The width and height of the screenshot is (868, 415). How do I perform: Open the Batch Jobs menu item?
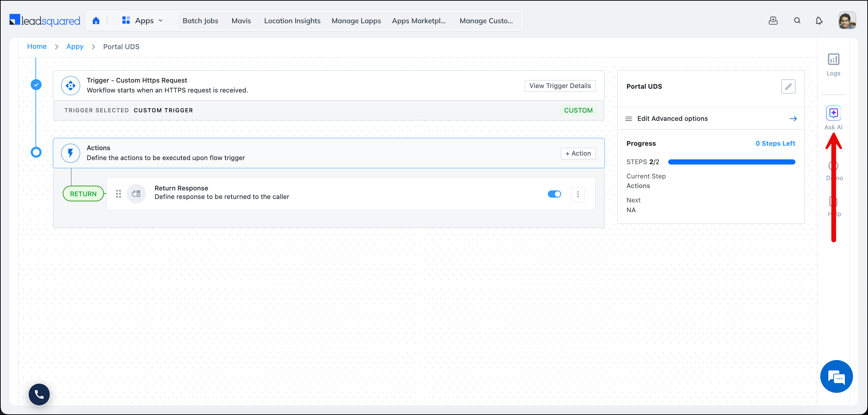pyautogui.click(x=200, y=21)
